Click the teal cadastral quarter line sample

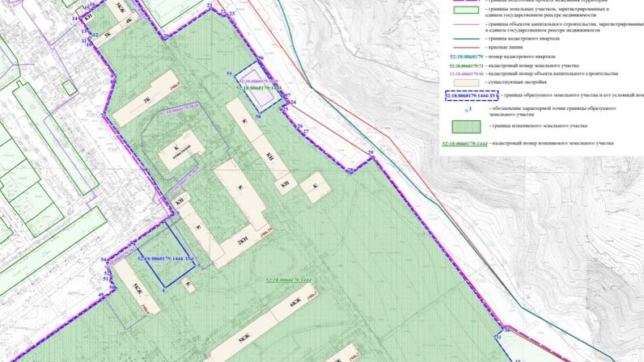click(x=466, y=39)
